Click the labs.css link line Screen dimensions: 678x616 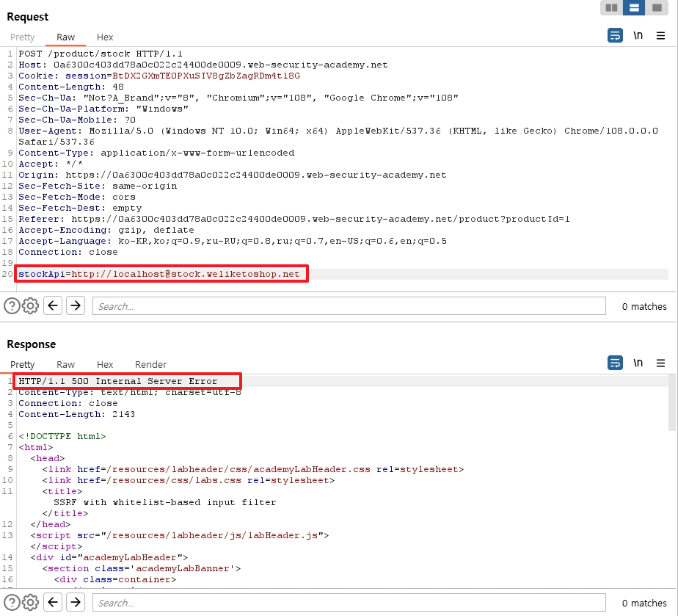(x=189, y=480)
